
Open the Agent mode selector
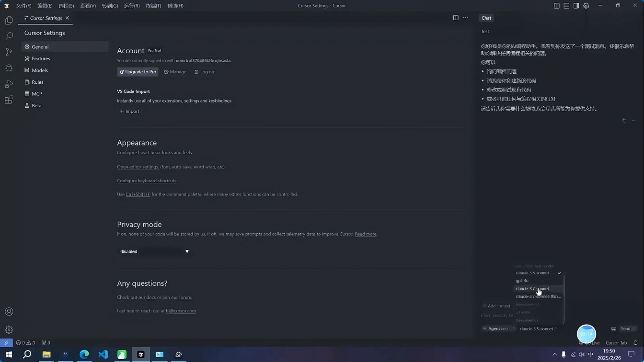499,328
